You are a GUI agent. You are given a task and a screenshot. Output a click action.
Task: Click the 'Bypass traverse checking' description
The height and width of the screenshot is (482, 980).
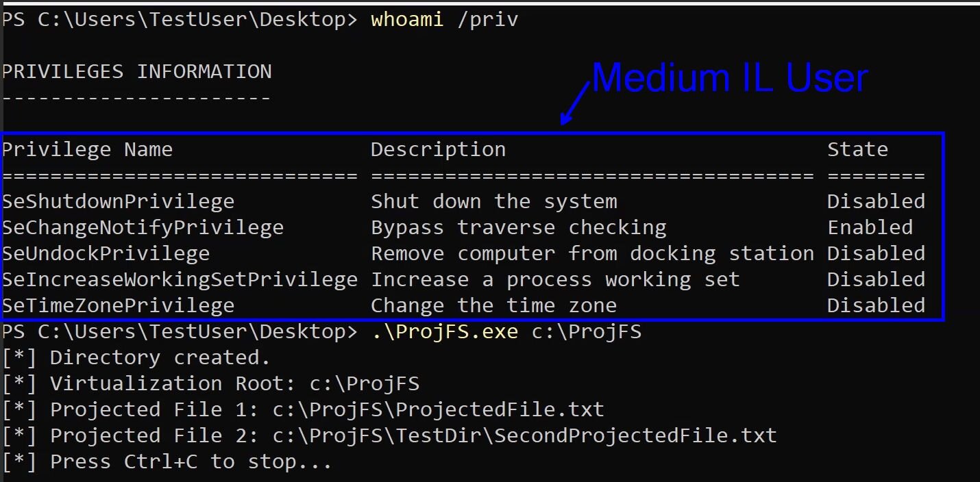click(x=518, y=227)
